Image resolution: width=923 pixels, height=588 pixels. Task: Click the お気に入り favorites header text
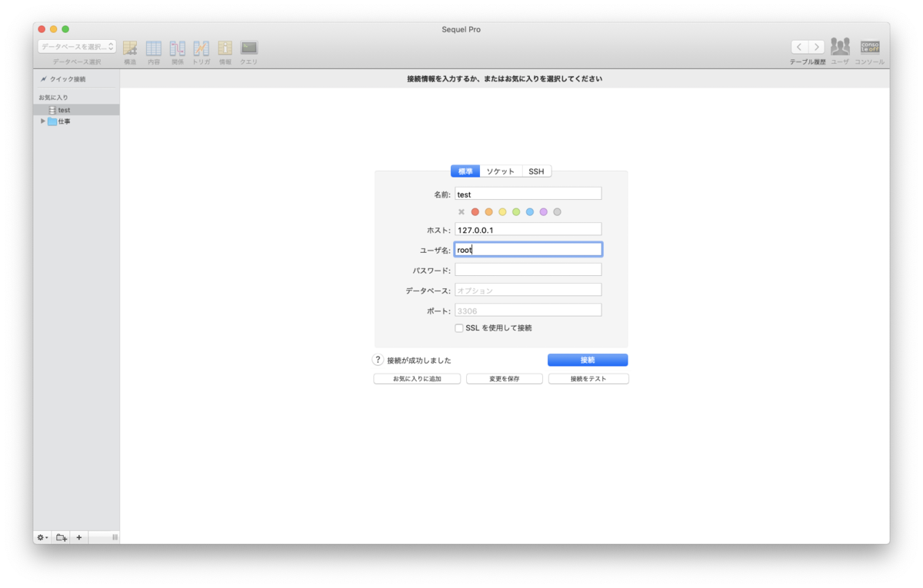pyautogui.click(x=54, y=98)
